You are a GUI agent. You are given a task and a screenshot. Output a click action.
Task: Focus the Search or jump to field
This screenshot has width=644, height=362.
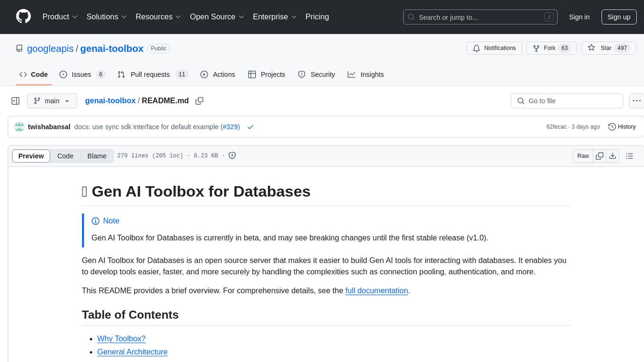tap(480, 17)
